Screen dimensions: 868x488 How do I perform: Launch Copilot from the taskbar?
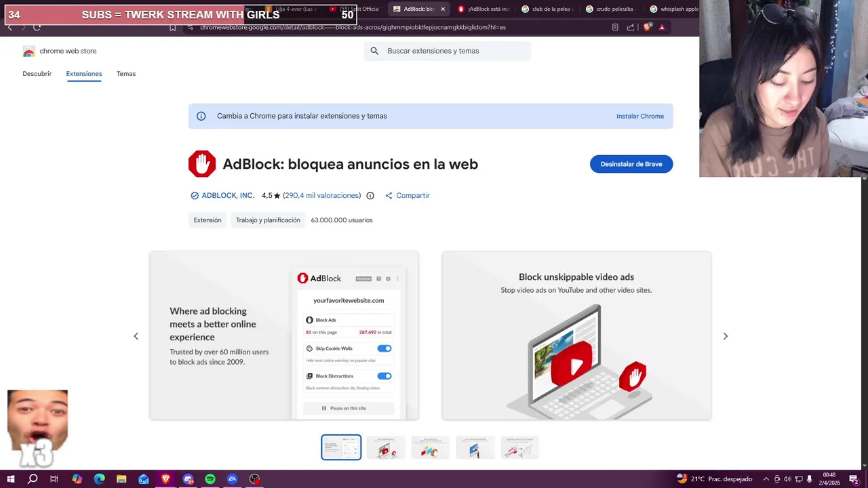[77, 479]
